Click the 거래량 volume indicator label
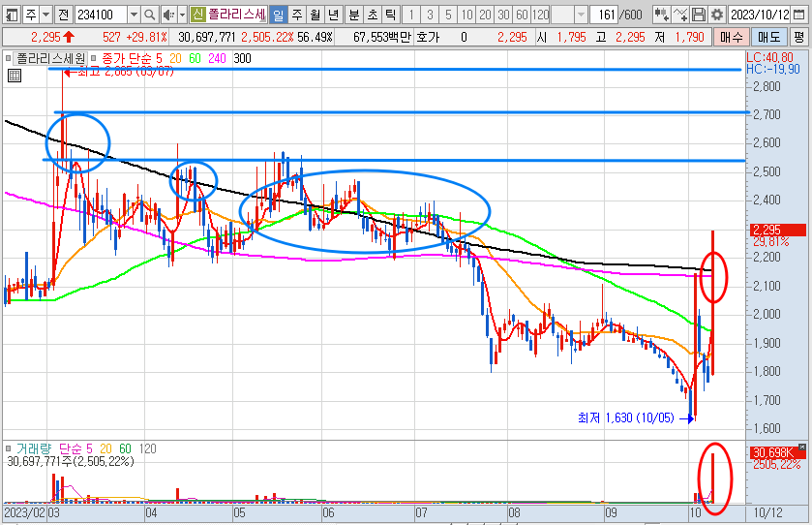 pos(34,448)
